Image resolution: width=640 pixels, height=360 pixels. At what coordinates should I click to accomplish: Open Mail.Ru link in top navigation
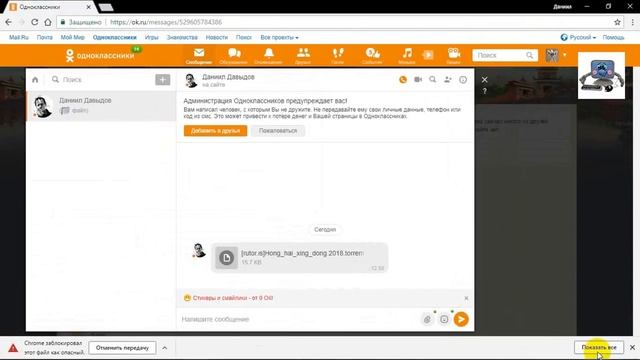(19, 38)
